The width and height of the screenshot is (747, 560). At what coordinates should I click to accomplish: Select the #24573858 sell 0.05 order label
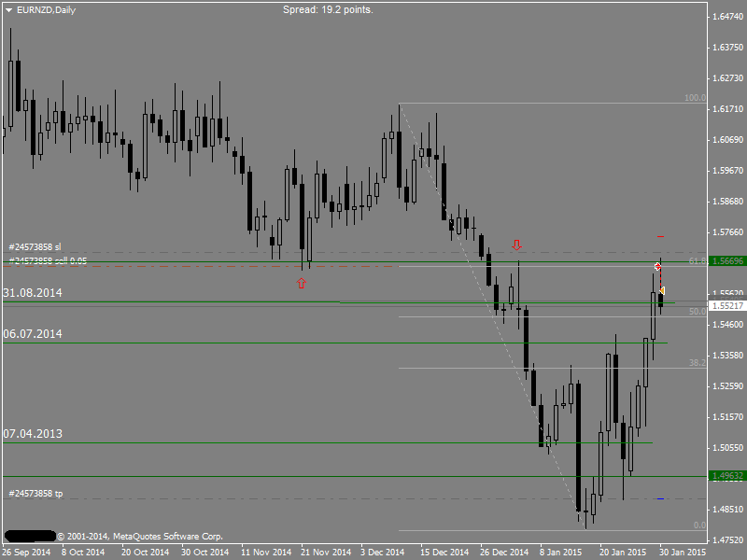pos(48,260)
